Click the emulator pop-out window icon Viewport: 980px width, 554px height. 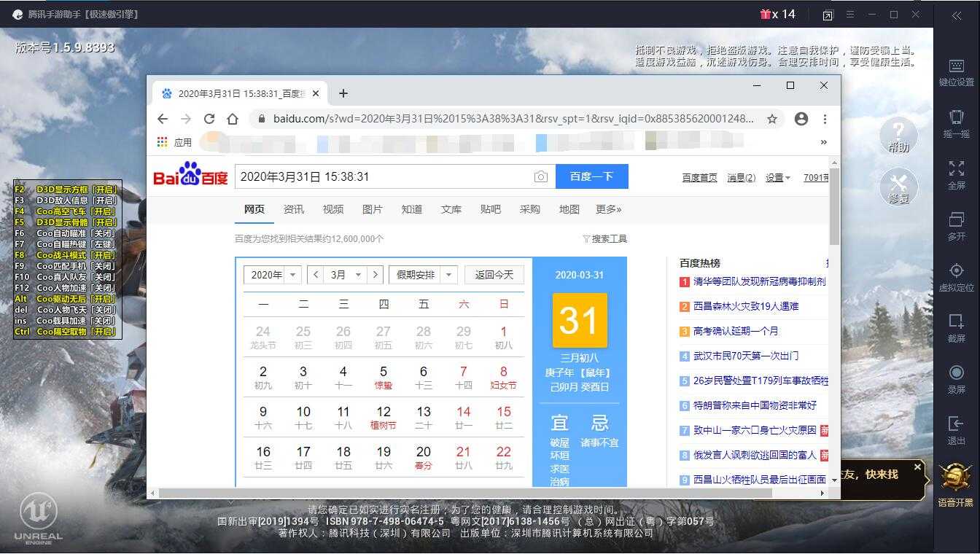click(828, 15)
